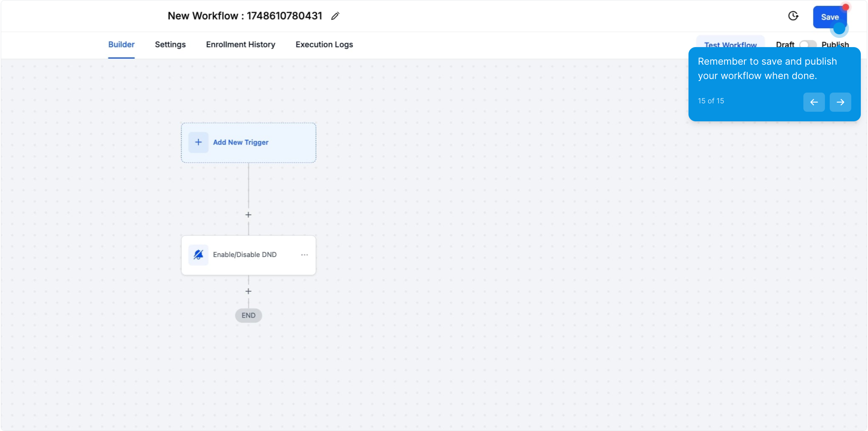View the Enrollment History tab
868x431 pixels.
point(241,44)
